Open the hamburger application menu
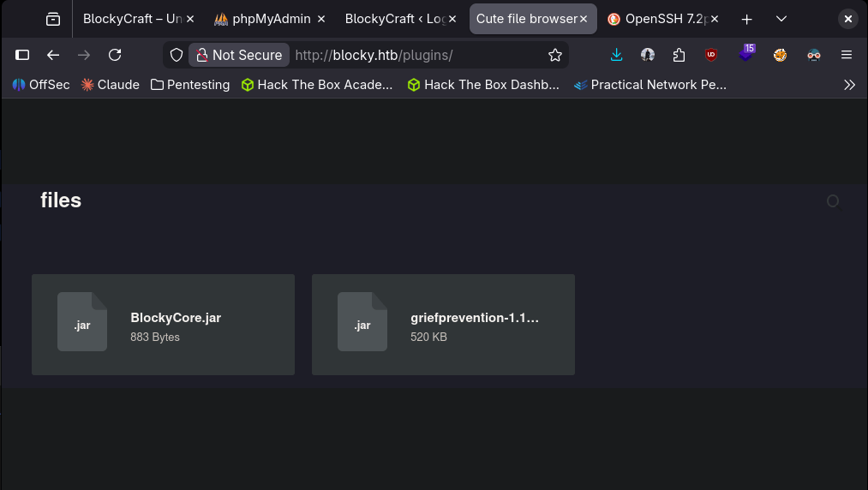The height and width of the screenshot is (490, 868). (847, 55)
